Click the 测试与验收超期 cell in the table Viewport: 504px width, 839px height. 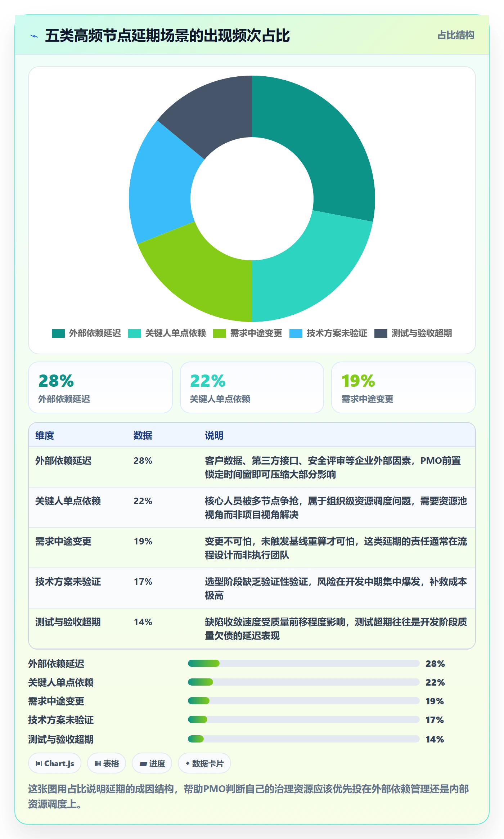pos(68,622)
